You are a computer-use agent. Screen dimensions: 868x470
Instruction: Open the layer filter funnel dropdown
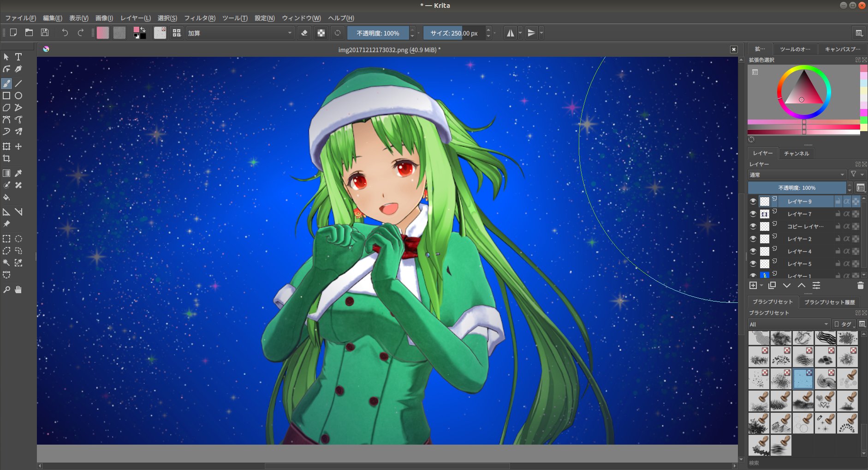tap(857, 175)
